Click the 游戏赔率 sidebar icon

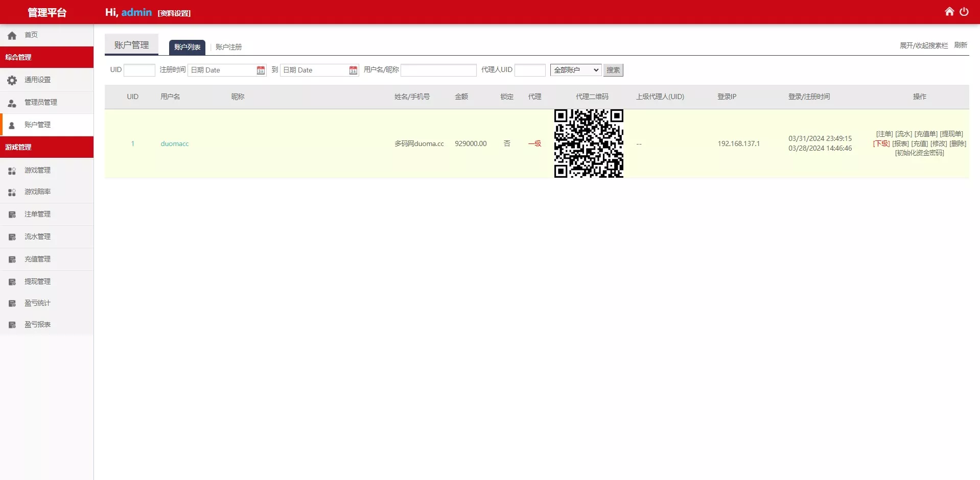(11, 193)
